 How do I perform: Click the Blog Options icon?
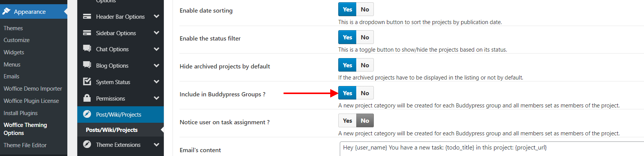tap(87, 65)
